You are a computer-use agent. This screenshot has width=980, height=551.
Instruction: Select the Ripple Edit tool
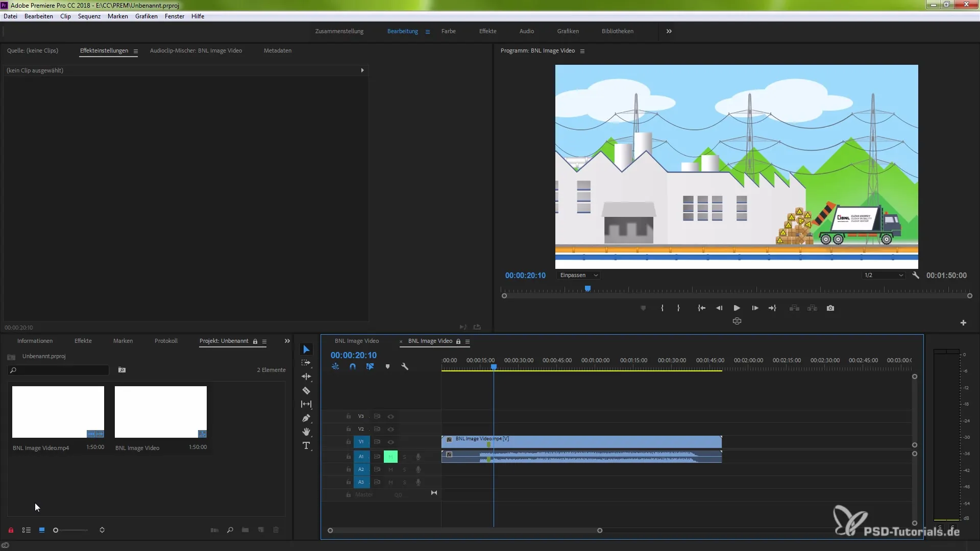coord(306,377)
